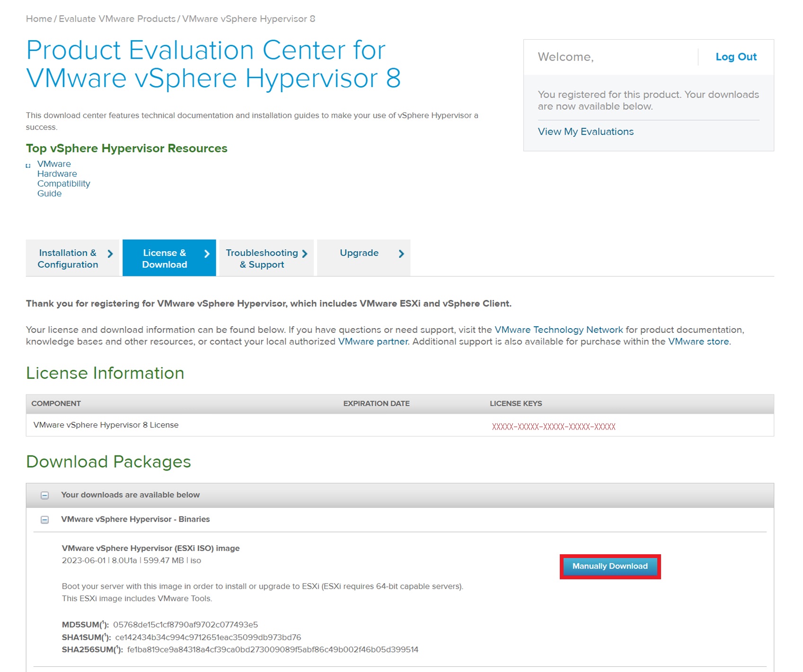
Task: Switch to Installation & Configuration tab
Action: [x=72, y=258]
